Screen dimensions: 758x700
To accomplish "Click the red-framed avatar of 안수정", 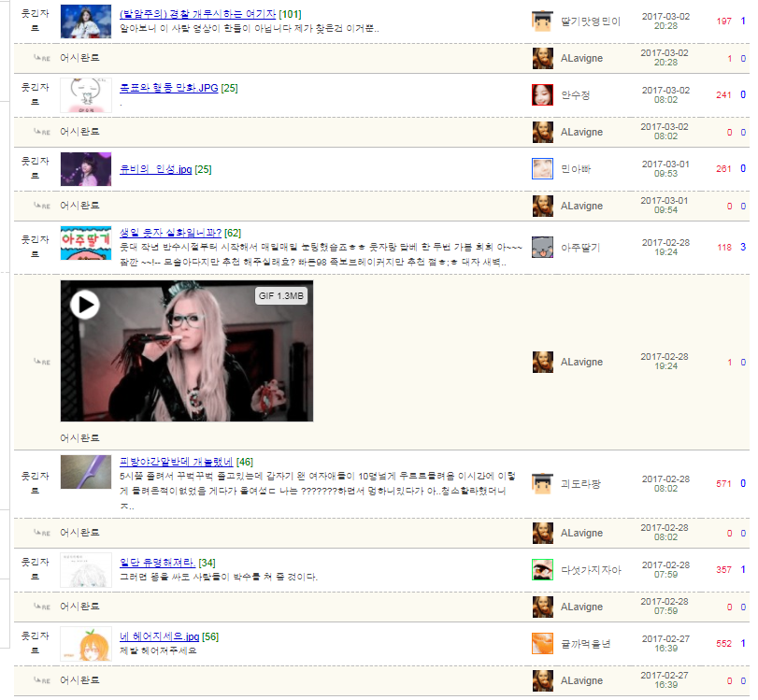I will pos(542,94).
